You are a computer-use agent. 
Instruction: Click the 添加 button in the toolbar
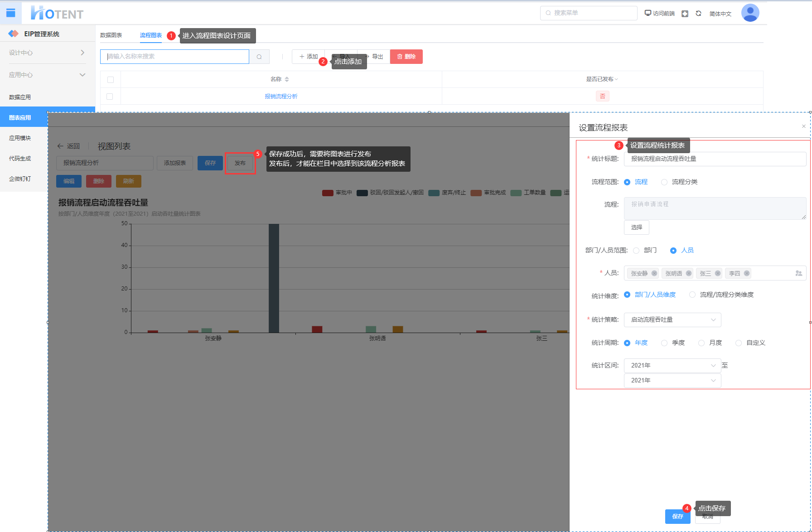click(309, 57)
